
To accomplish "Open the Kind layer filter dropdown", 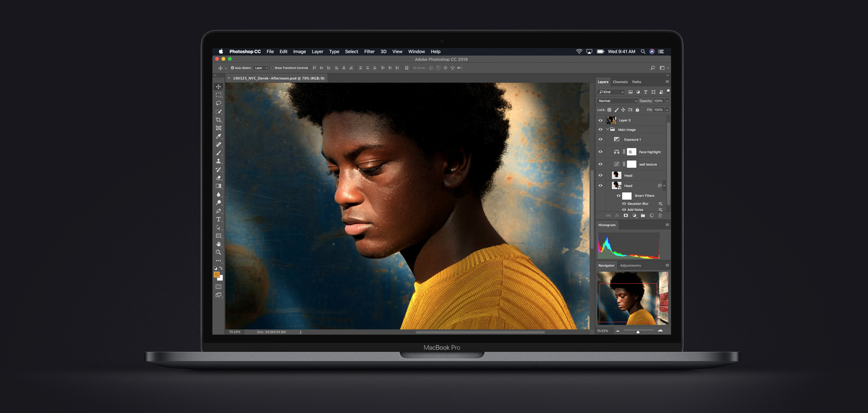I will click(x=611, y=92).
